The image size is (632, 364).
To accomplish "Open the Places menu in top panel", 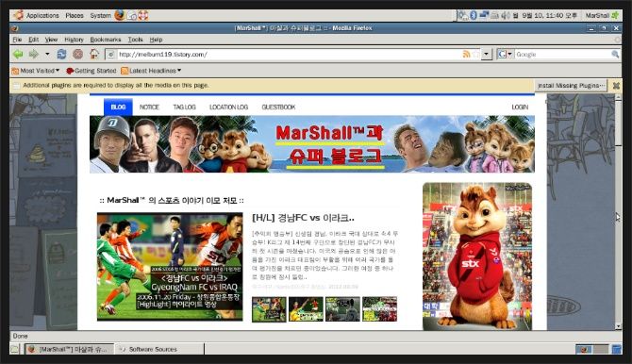I will [75, 15].
